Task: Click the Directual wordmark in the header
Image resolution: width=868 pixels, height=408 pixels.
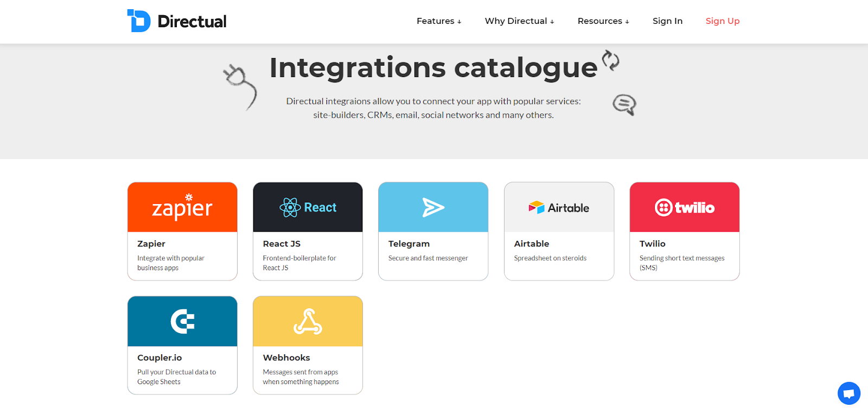Action: click(x=192, y=22)
